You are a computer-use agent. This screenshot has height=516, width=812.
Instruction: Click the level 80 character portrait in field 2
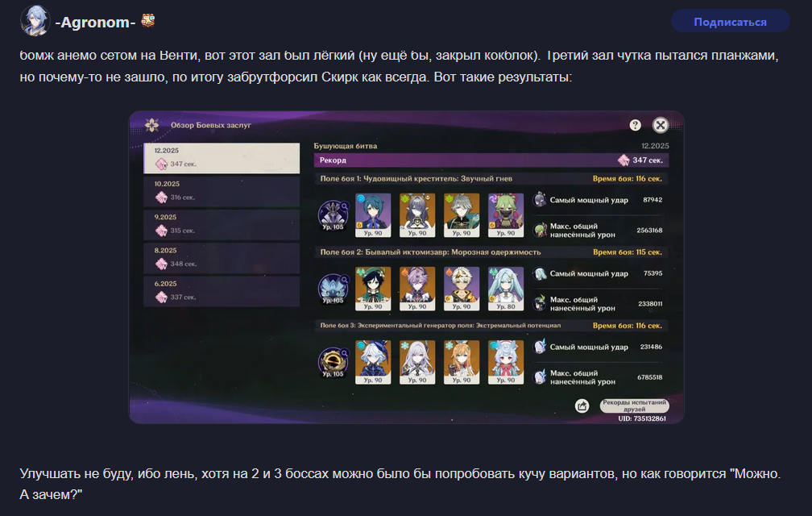point(505,289)
